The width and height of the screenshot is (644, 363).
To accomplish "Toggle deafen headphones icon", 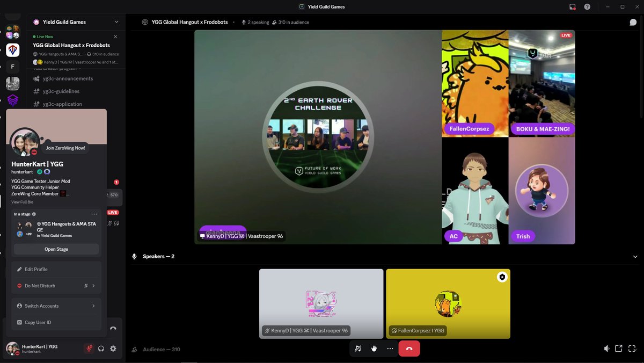I will (101, 349).
